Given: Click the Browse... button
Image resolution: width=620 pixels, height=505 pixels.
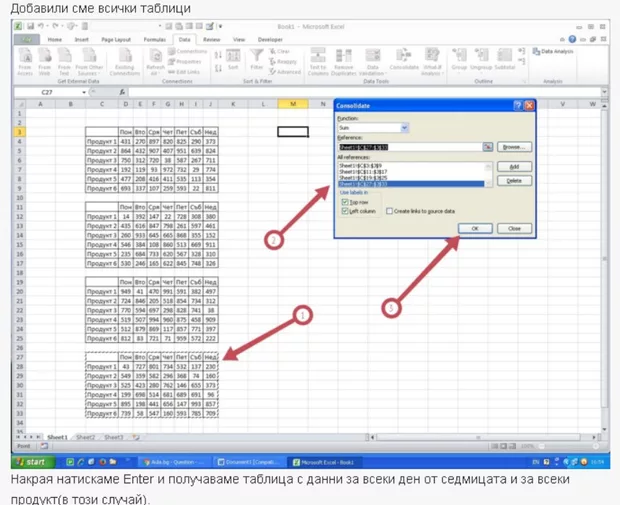Looking at the screenshot, I should [x=514, y=147].
